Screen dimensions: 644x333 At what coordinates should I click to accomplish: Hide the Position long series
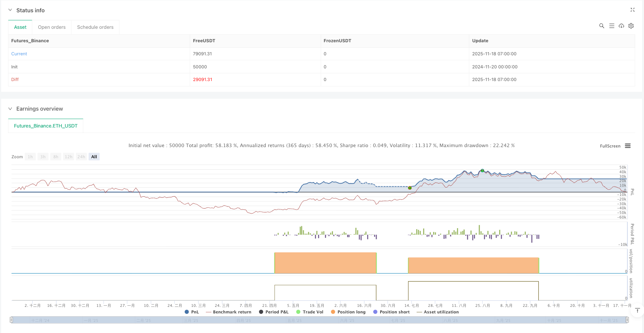click(x=348, y=312)
